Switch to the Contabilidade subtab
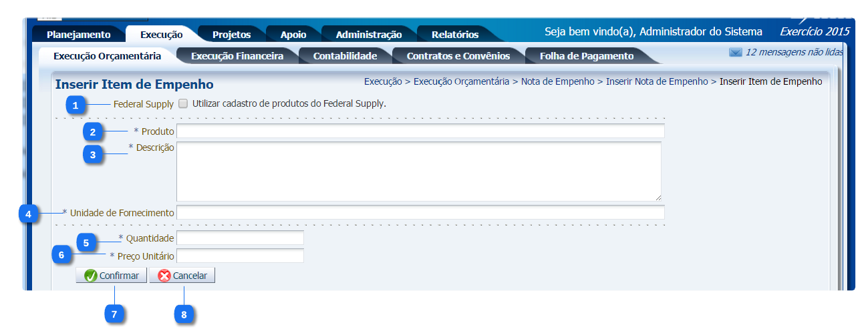 pyautogui.click(x=345, y=56)
